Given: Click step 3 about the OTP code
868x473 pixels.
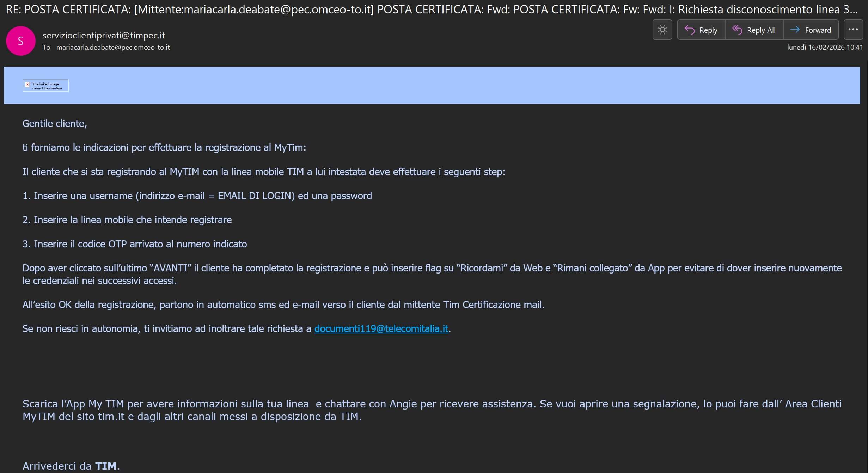Looking at the screenshot, I should [135, 244].
